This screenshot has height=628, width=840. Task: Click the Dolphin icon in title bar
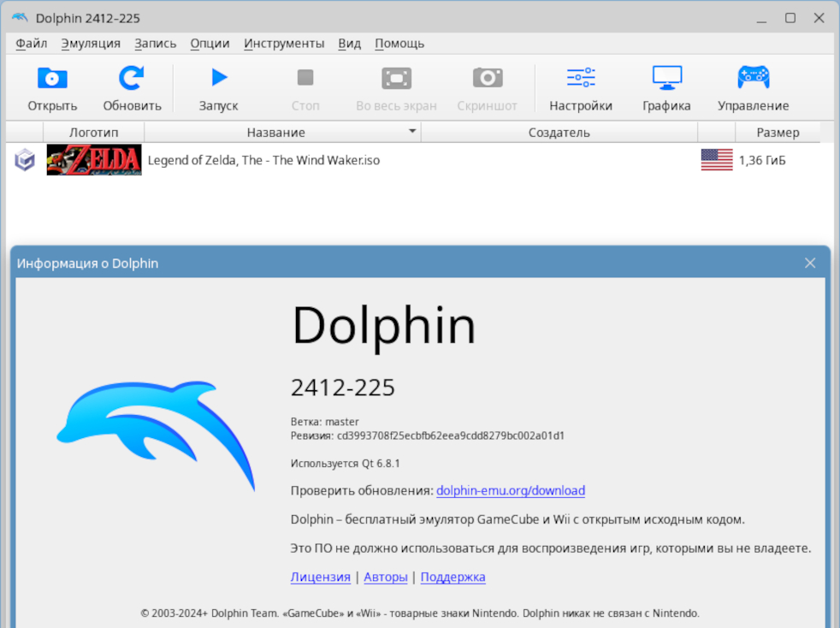20,18
